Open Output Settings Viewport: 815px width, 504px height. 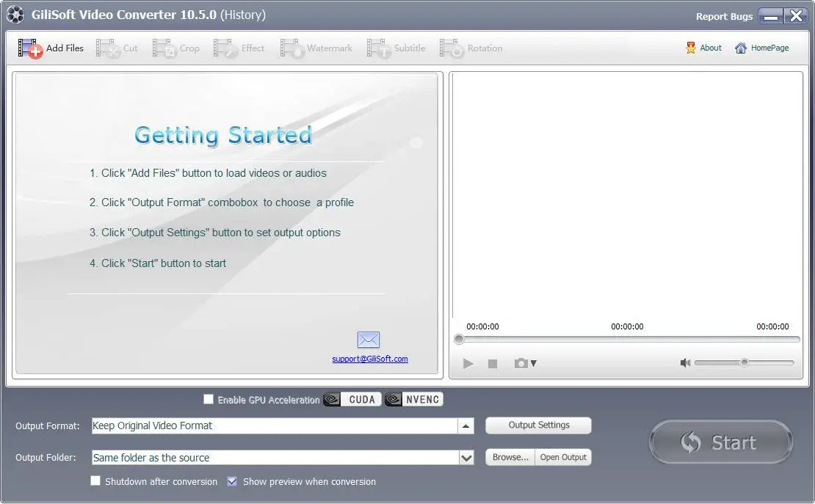point(538,425)
